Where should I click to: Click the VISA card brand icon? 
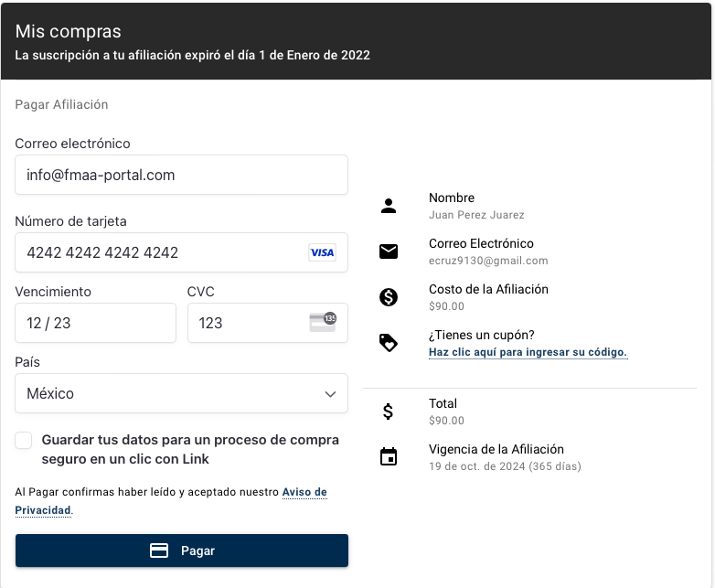322,252
